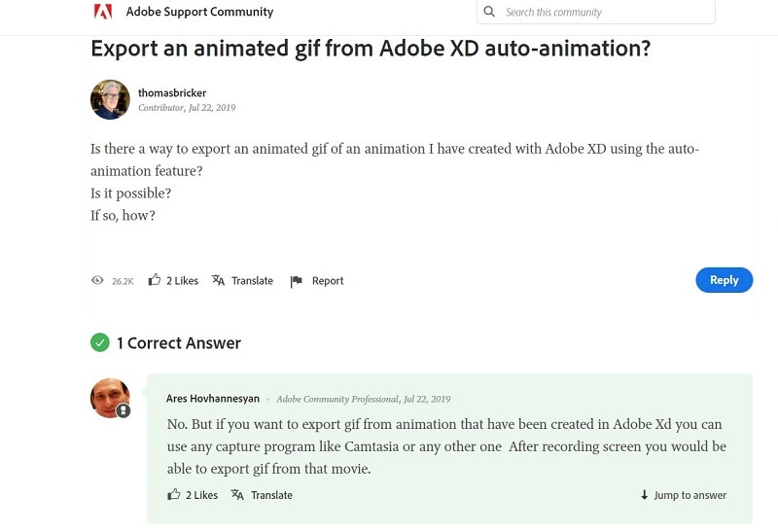Open the Ares Hovhannesyan author link
The image size is (778, 532).
(x=213, y=399)
